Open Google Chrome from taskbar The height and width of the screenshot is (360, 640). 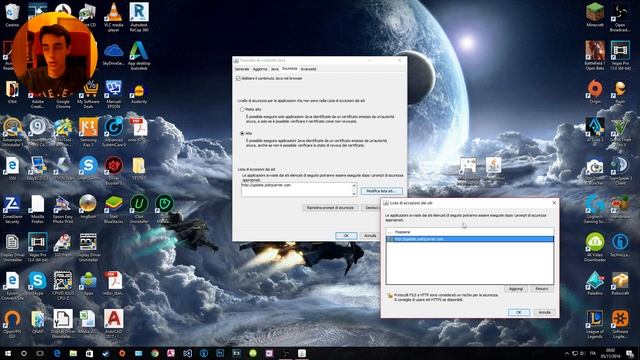click(x=155, y=353)
